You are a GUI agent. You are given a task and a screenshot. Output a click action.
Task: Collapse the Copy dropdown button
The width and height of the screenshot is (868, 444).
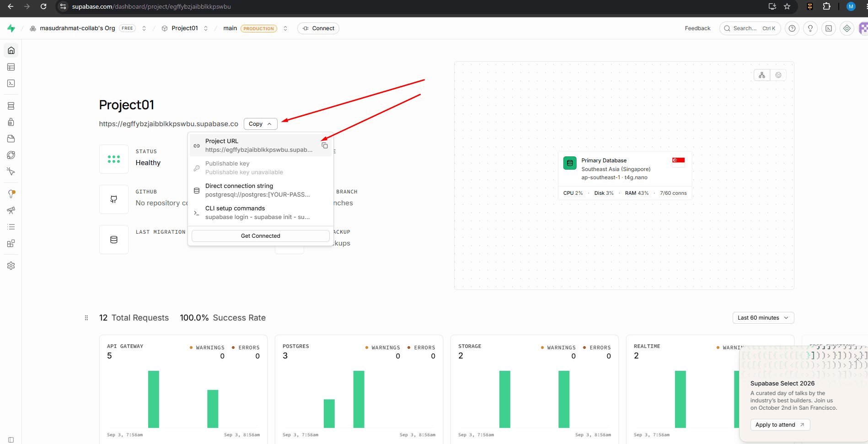pos(260,124)
